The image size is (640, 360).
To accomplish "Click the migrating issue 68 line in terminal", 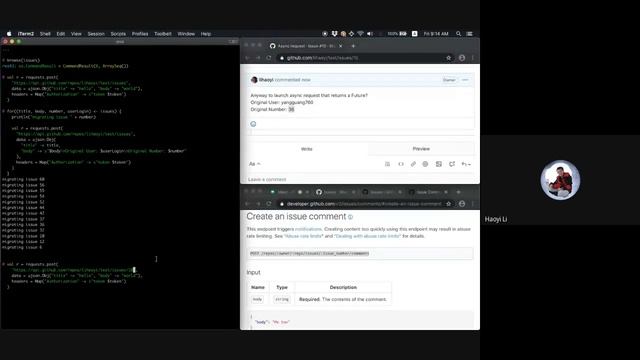I will click(23, 180).
